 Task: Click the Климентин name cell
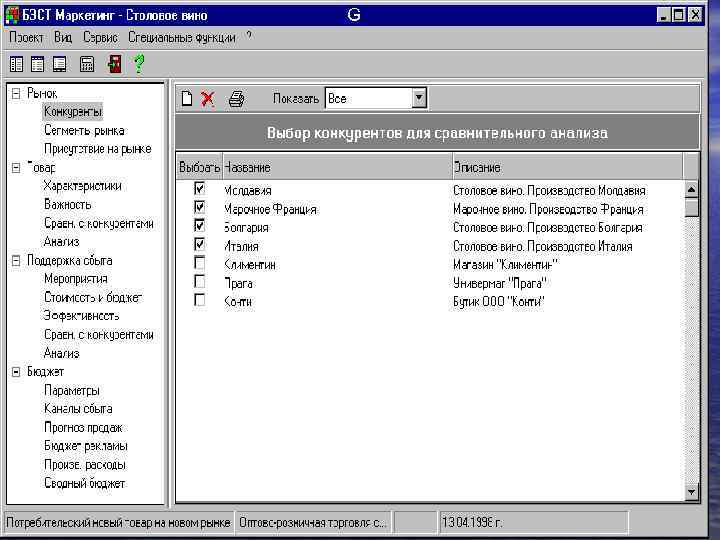(x=250, y=265)
